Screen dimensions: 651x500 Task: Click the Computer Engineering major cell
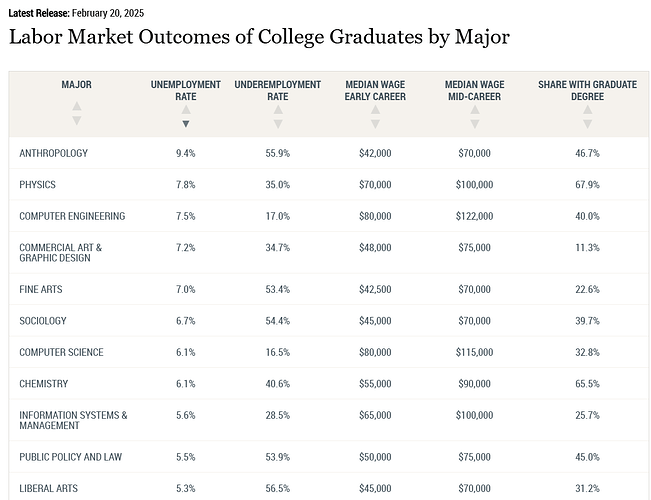(x=72, y=216)
